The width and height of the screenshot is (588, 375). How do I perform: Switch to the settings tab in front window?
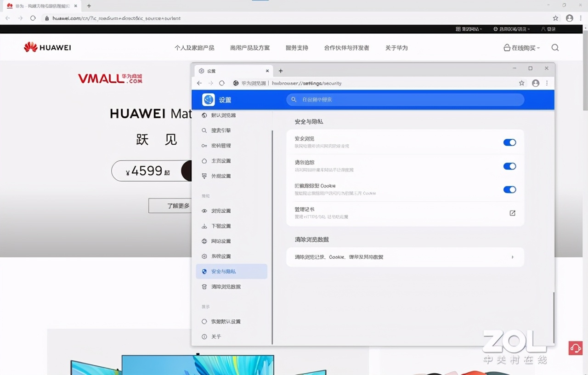(x=233, y=71)
